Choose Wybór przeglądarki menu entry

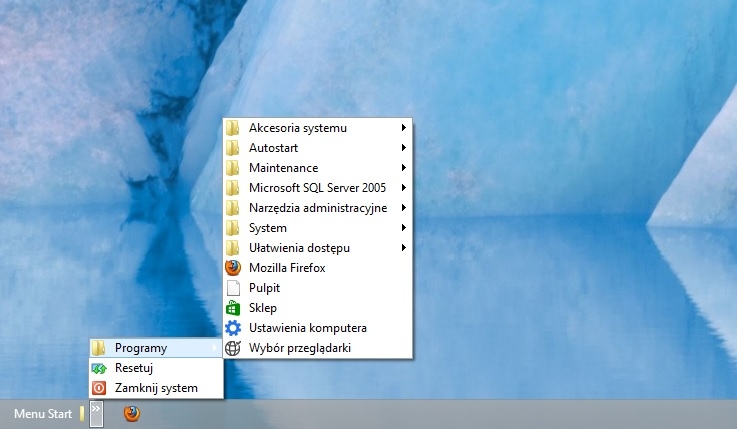tap(318, 348)
